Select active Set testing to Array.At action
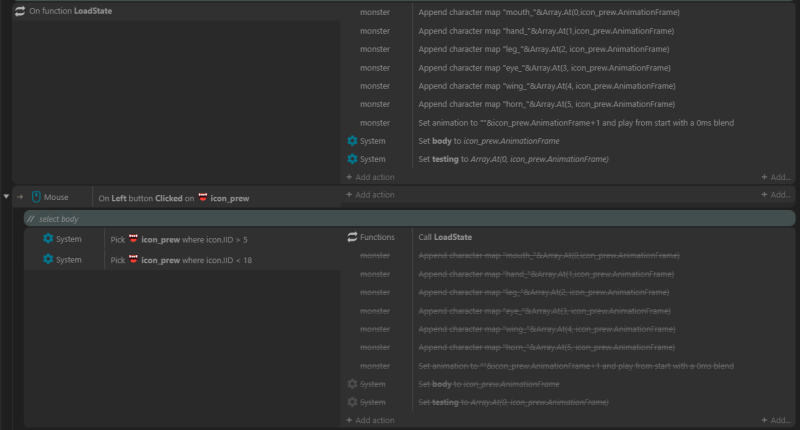Image resolution: width=800 pixels, height=430 pixels. 513,159
